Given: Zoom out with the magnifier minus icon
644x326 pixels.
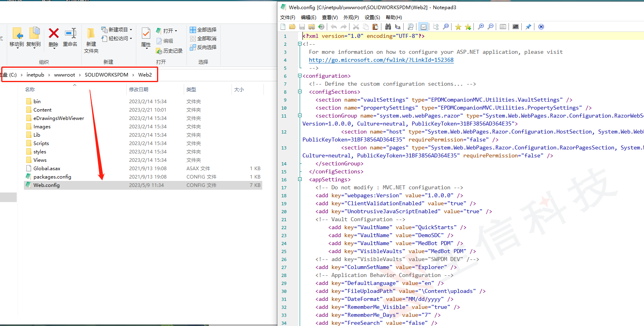Looking at the screenshot, I should click(491, 27).
